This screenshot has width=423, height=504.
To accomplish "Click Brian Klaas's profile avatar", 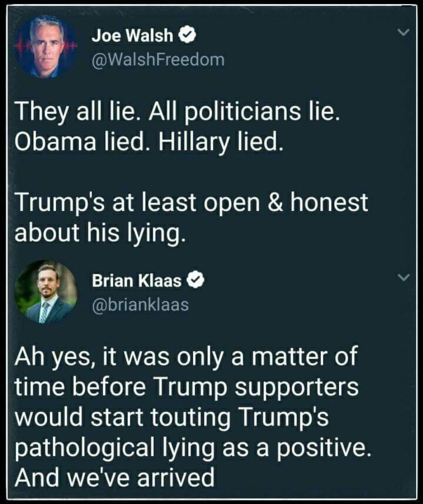I will (46, 292).
